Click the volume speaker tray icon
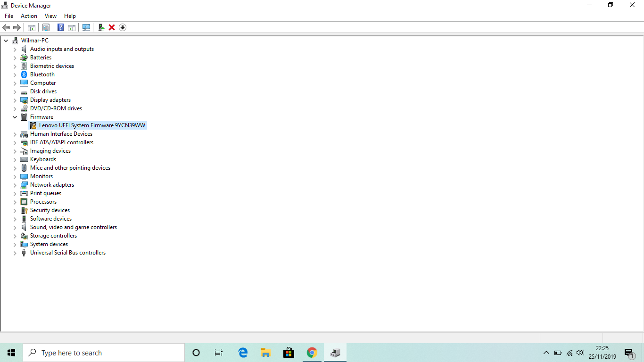Screen dimensions: 644x362 [x=580, y=353]
